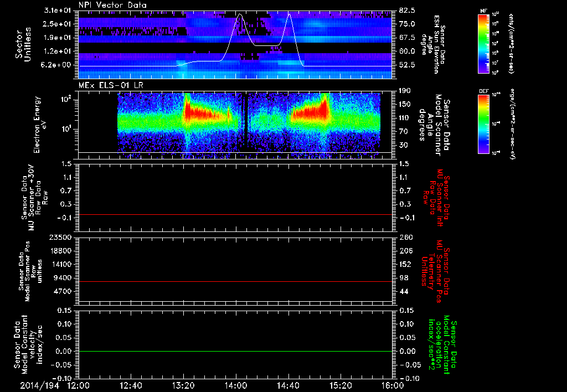Click the DEF color bar
Image resolution: width=567 pixels, height=392 pixels.
(x=484, y=124)
